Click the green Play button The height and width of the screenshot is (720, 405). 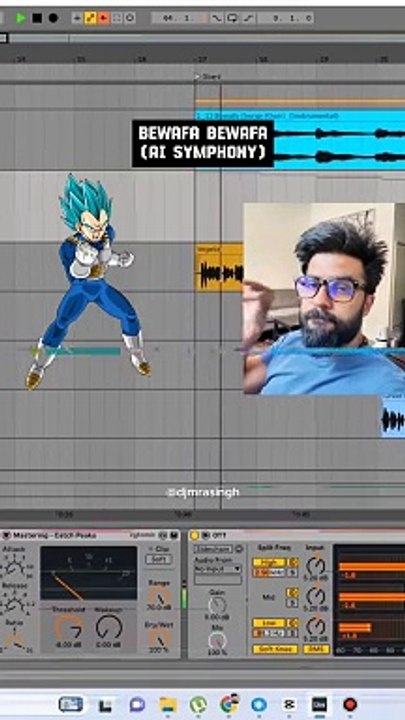coord(21,18)
